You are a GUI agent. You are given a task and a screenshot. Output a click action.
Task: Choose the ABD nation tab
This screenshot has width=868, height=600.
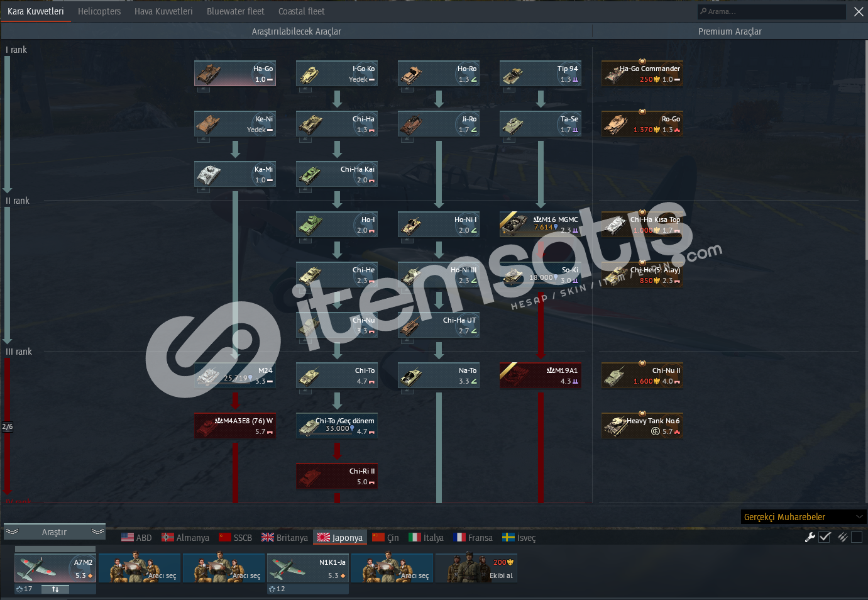click(x=136, y=538)
